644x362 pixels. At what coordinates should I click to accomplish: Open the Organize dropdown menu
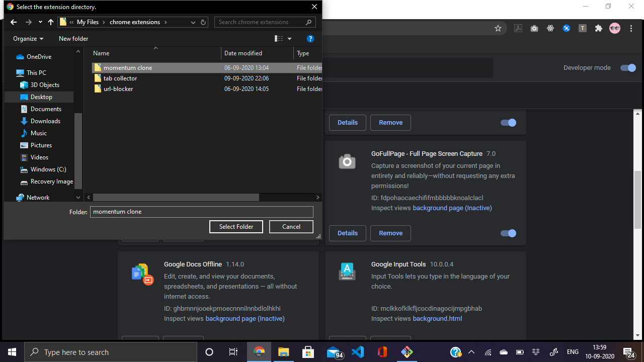click(x=28, y=39)
